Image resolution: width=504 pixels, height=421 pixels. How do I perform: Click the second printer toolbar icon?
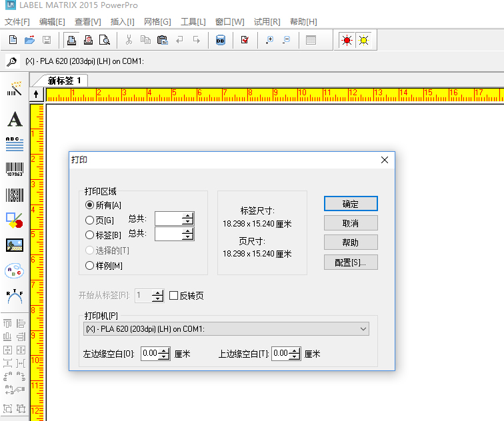click(88, 40)
